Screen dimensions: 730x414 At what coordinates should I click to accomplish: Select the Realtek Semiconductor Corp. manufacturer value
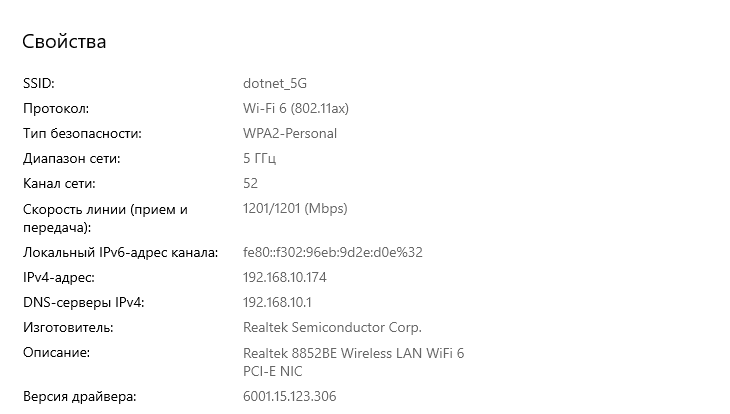click(332, 327)
